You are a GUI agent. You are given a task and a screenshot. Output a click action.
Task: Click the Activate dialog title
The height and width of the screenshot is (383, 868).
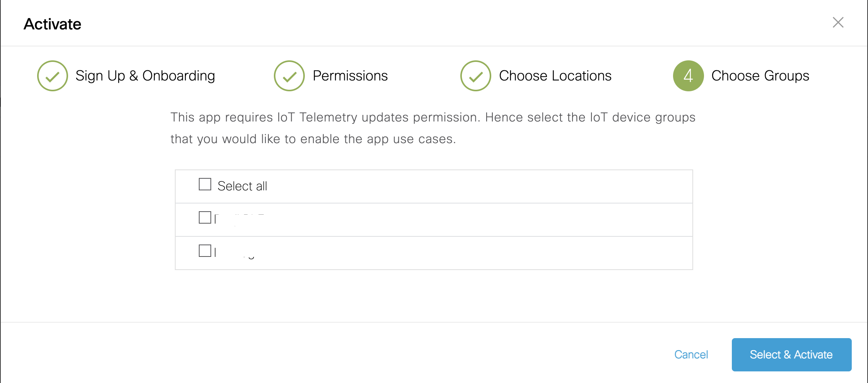pos(53,24)
